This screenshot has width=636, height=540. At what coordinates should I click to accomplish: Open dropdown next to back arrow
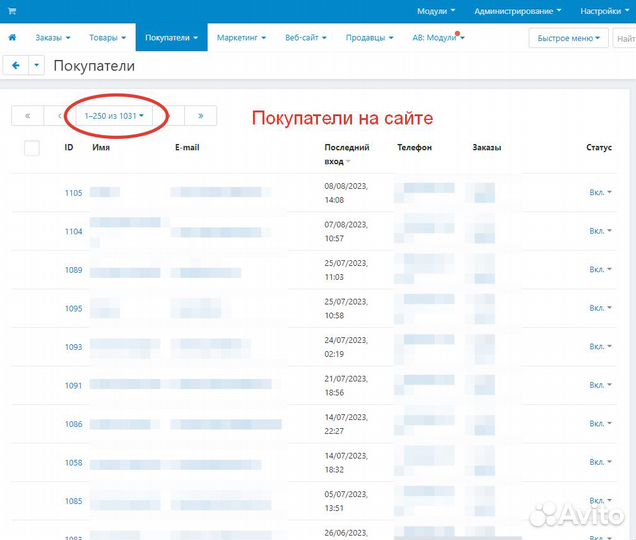[37, 65]
